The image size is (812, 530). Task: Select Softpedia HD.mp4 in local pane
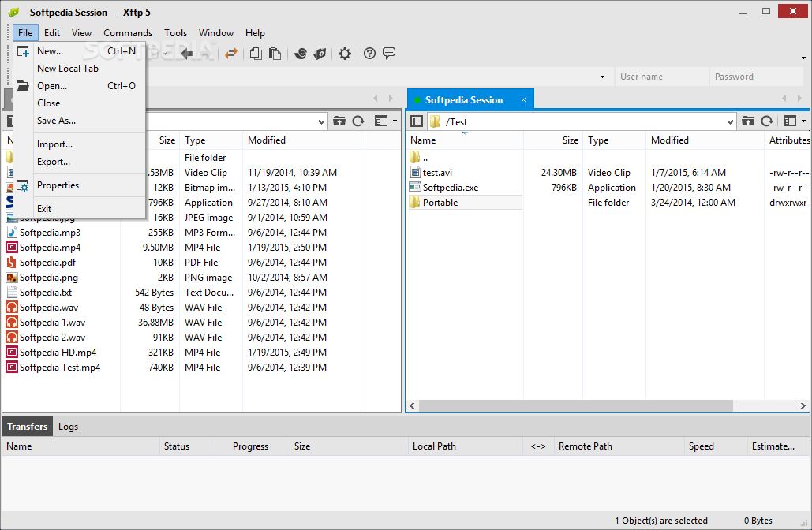coord(58,353)
